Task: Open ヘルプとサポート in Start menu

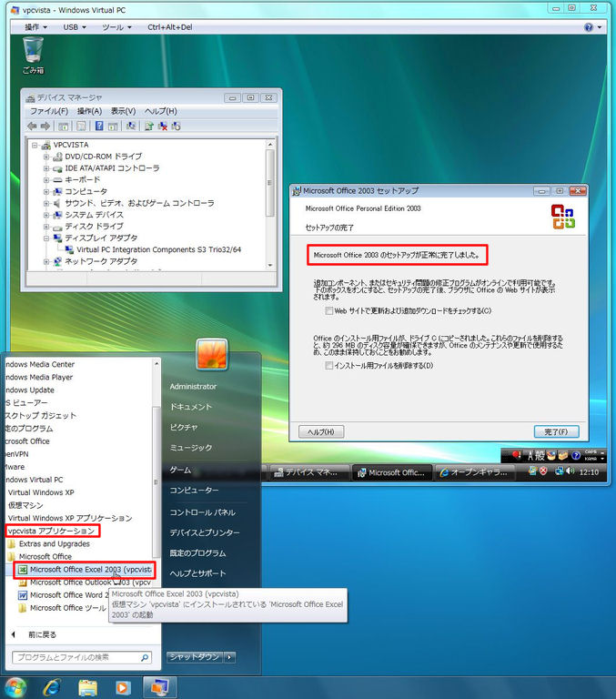Action: coord(198,573)
